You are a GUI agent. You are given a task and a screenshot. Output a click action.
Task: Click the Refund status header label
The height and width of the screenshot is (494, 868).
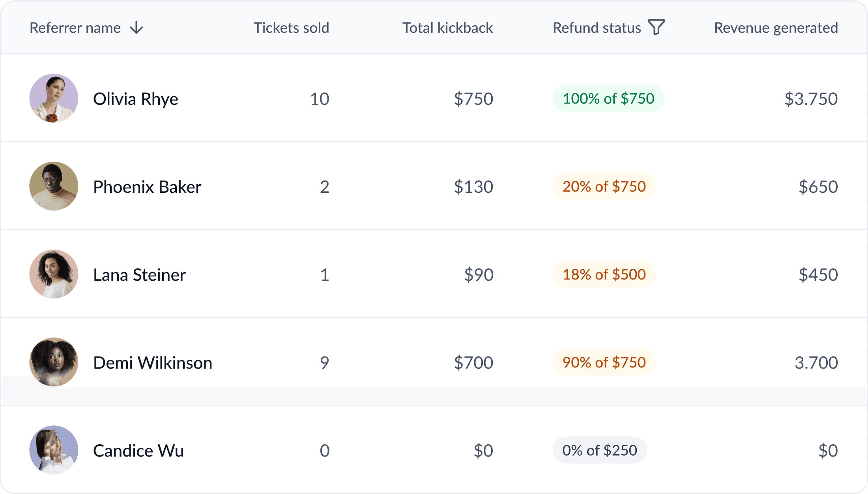click(597, 28)
